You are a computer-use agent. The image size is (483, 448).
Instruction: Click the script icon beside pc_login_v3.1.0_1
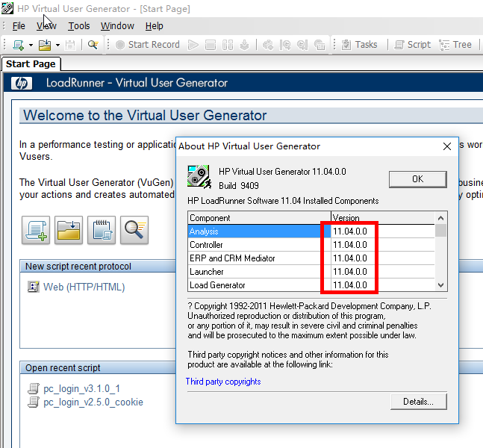pyautogui.click(x=34, y=389)
